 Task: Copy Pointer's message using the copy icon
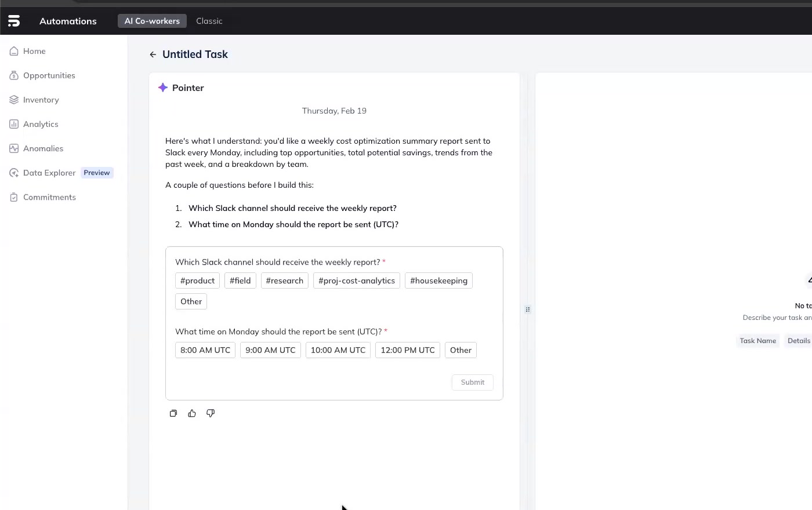pos(173,413)
